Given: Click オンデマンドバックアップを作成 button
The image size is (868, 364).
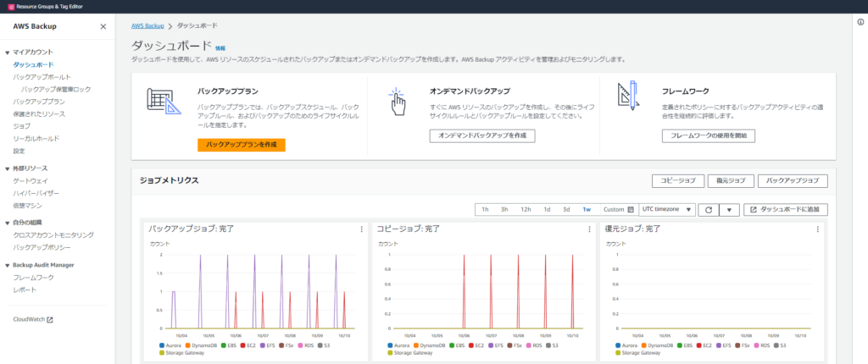Looking at the screenshot, I should (482, 135).
